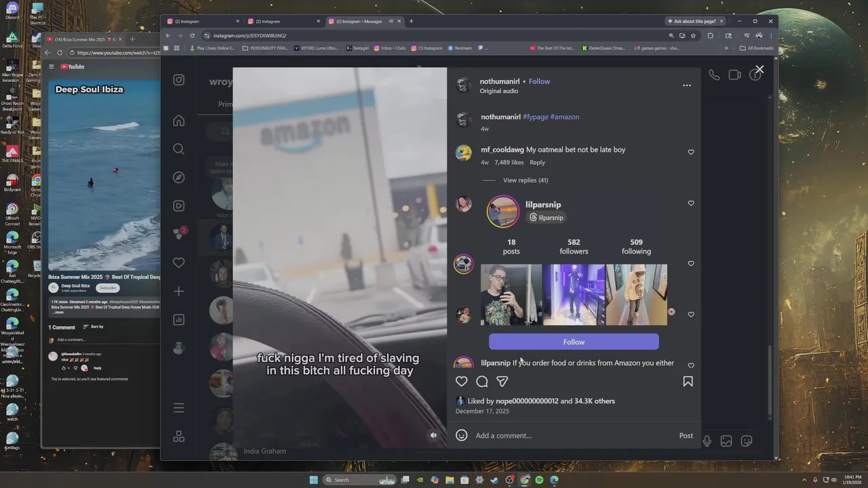Open Messages icon with notification badge
Viewport: 868px width, 488px height.
coord(179,234)
